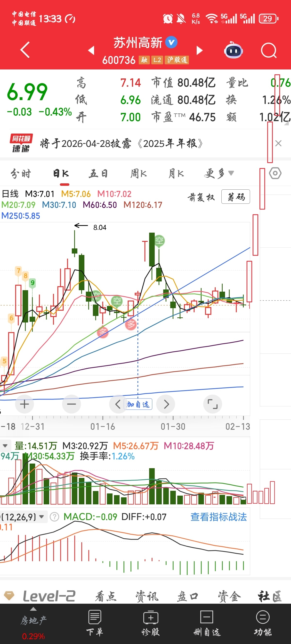Image resolution: width=291 pixels, height=644 pixels.
Task: Tap the current price 6.99
Action: coord(27,92)
